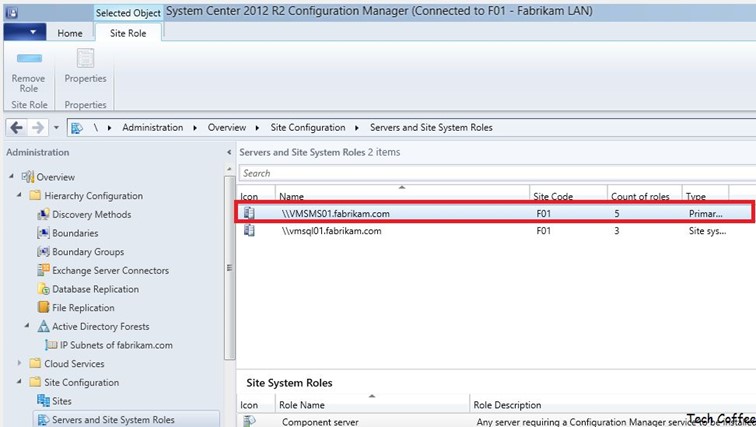Click the Site Configuration folder icon
The image size is (756, 427).
click(x=35, y=382)
